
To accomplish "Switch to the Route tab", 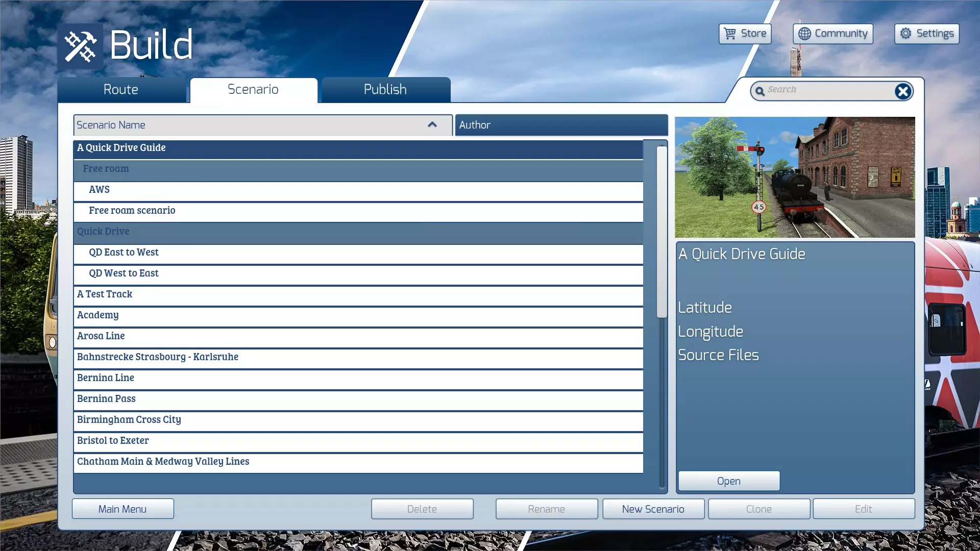I will 121,90.
